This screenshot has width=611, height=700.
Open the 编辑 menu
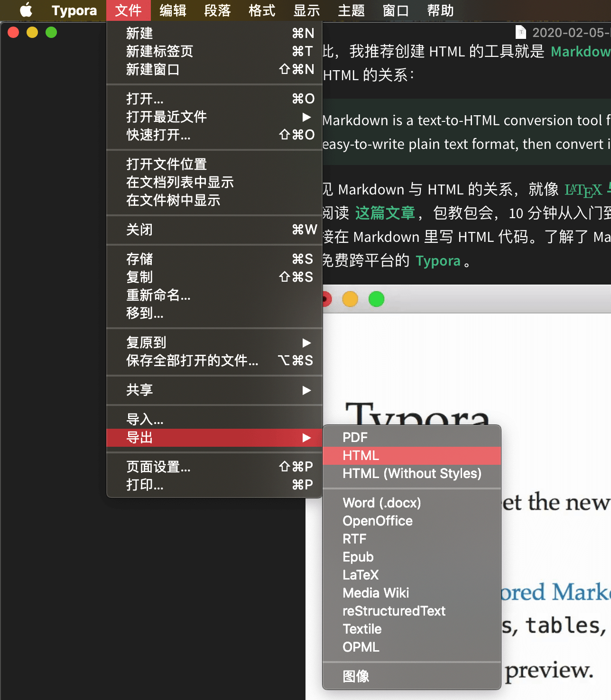point(173,10)
